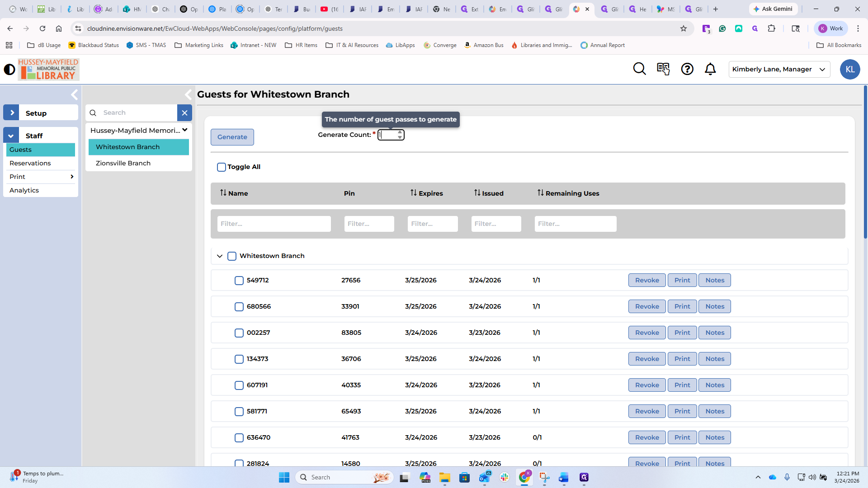Click the notifications bell icon
The width and height of the screenshot is (868, 488).
(710, 69)
